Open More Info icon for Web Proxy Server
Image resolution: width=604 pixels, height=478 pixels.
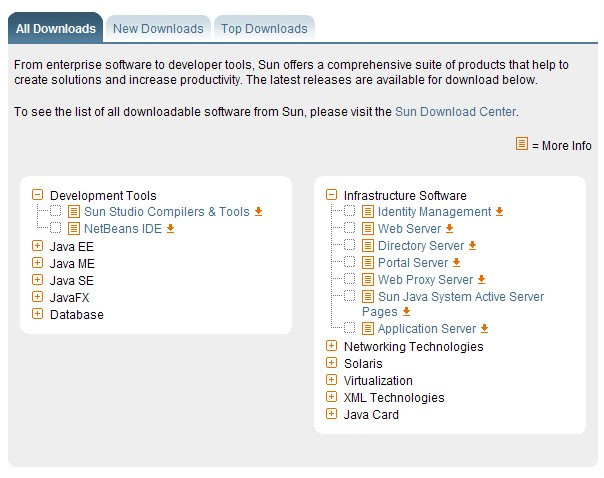tap(368, 279)
